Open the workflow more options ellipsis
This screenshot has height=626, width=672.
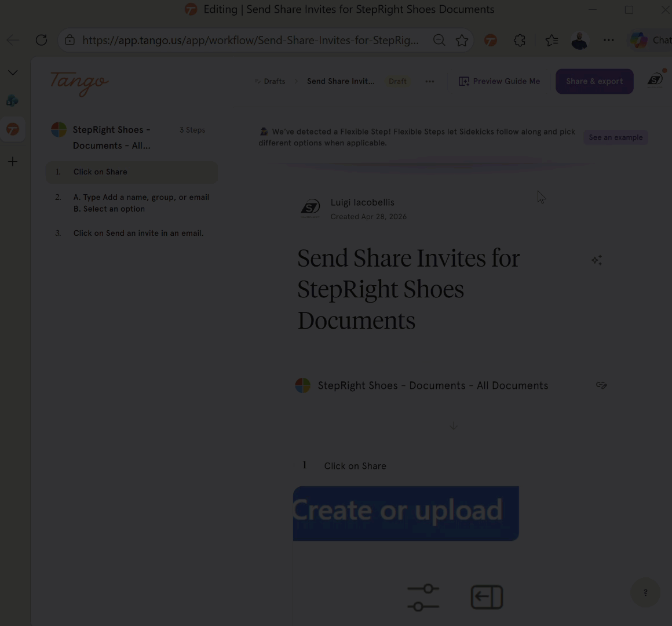tap(429, 82)
